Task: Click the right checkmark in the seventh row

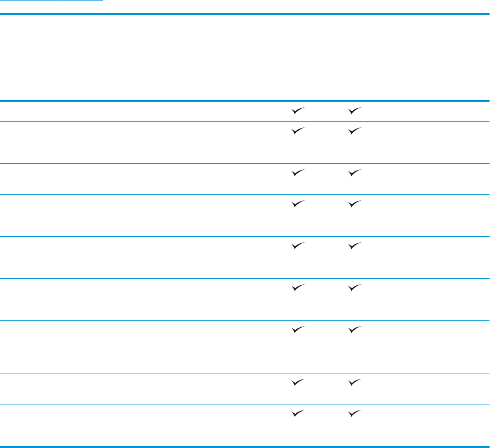Action: tap(356, 330)
